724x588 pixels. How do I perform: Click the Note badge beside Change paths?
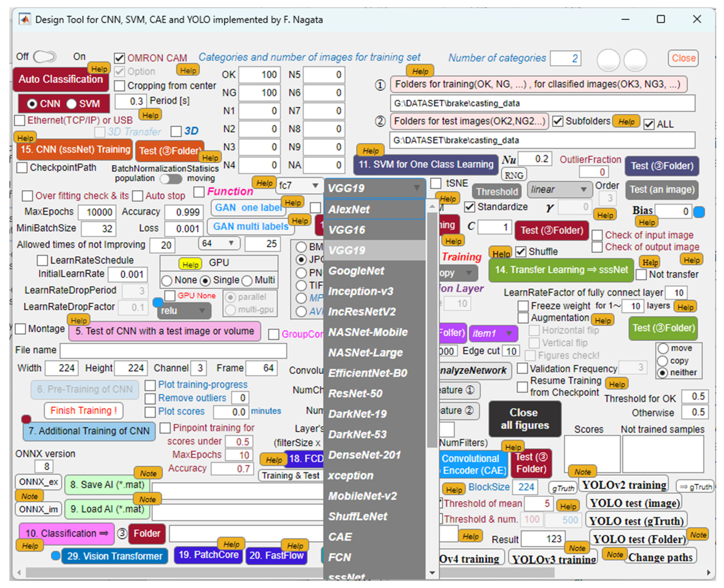(614, 554)
